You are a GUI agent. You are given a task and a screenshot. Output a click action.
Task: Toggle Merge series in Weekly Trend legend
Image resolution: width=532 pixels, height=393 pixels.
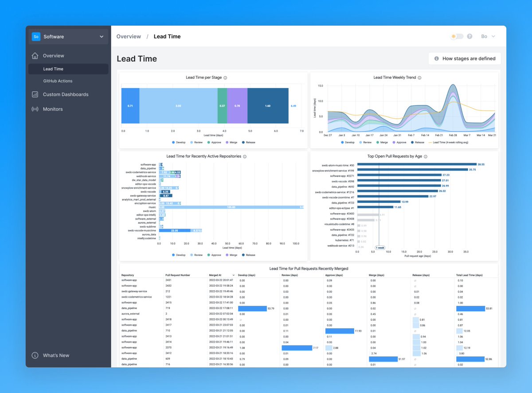(382, 142)
